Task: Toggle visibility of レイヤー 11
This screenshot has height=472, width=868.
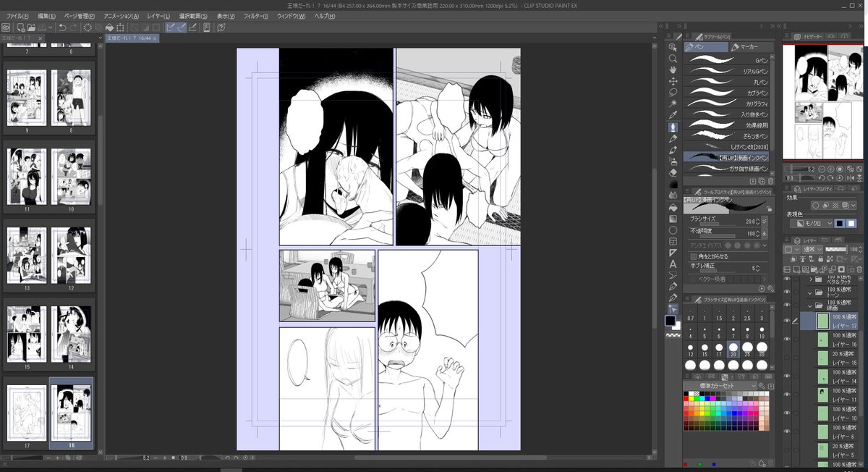Action: point(787,395)
